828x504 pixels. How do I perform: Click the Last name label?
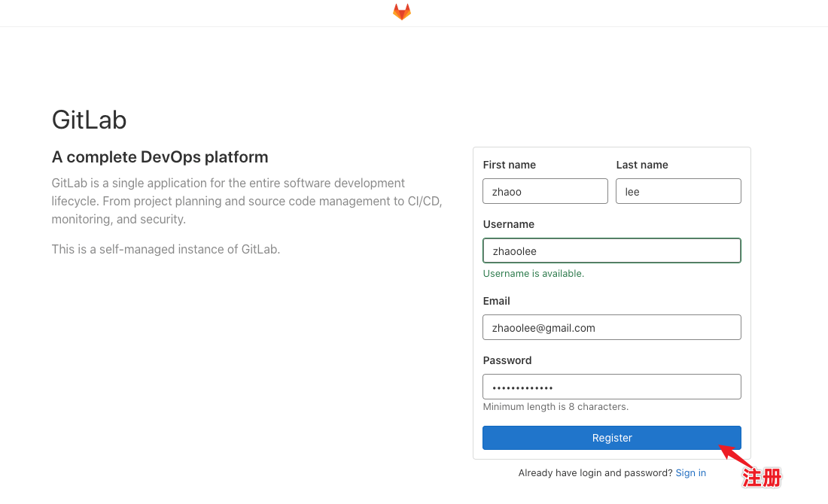pyautogui.click(x=642, y=165)
